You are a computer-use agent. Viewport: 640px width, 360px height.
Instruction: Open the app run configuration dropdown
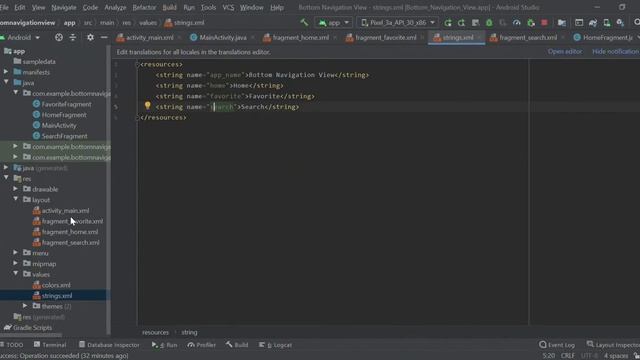[334, 23]
